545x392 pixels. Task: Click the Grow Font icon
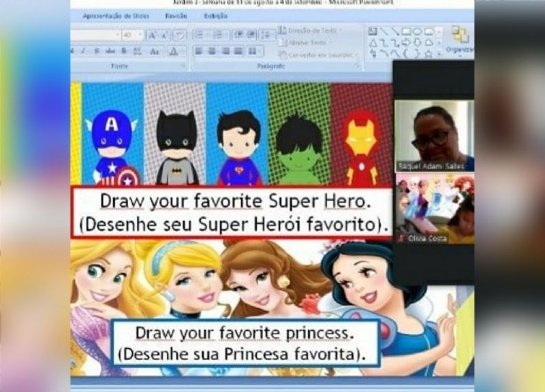point(152,35)
